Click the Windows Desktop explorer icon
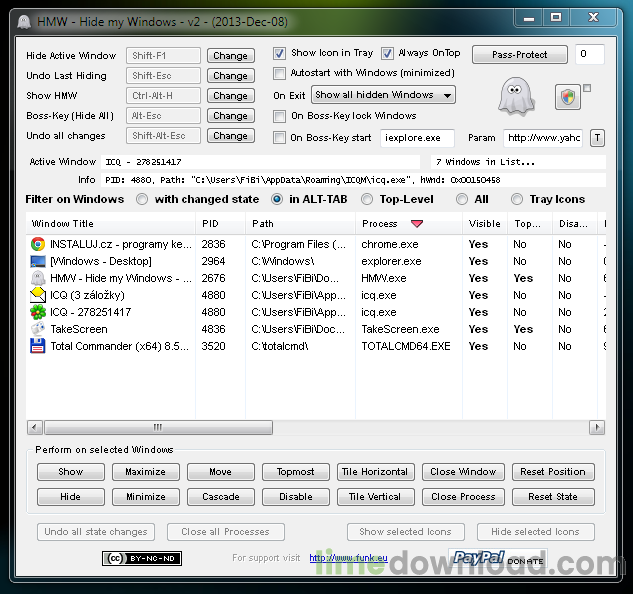The width and height of the screenshot is (633, 594). point(38,261)
